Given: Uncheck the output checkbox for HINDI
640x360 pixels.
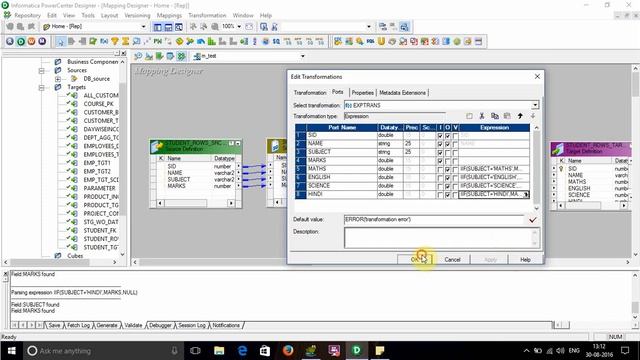Looking at the screenshot, I should pos(448,195).
